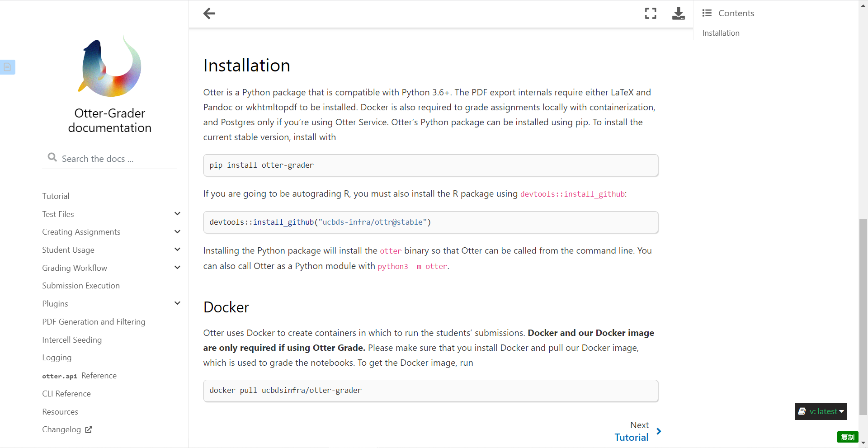This screenshot has width=868, height=448.
Task: Toggle fullscreen mode icon
Action: (651, 14)
